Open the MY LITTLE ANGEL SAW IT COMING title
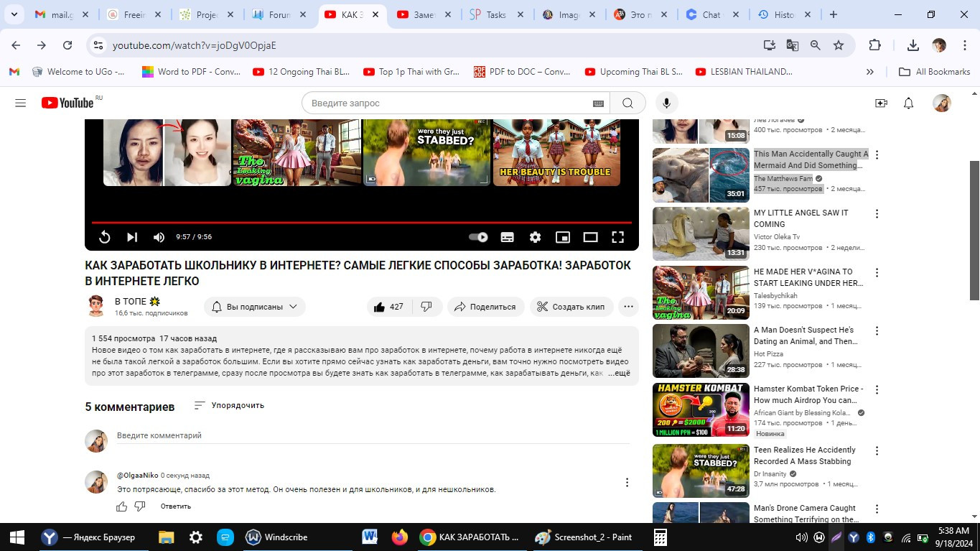The height and width of the screenshot is (551, 980). [x=801, y=218]
